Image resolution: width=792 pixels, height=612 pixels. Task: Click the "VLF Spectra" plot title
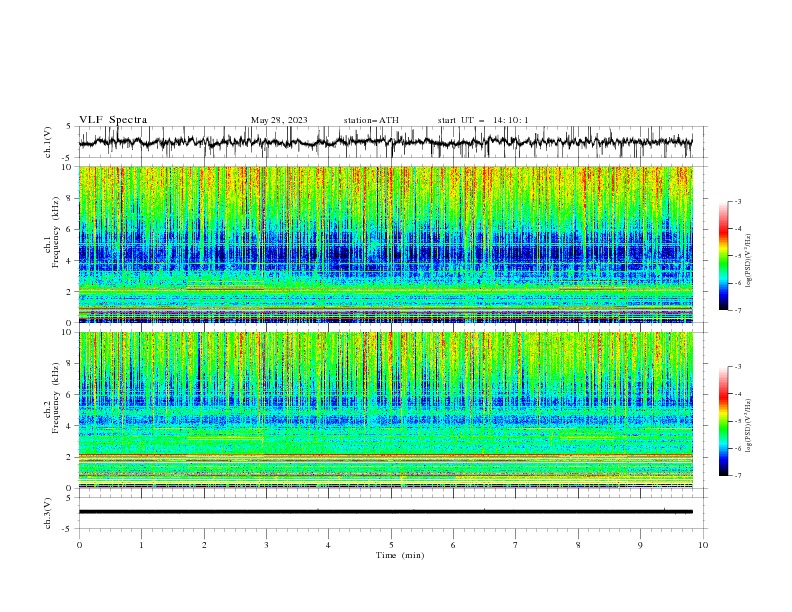coord(113,120)
